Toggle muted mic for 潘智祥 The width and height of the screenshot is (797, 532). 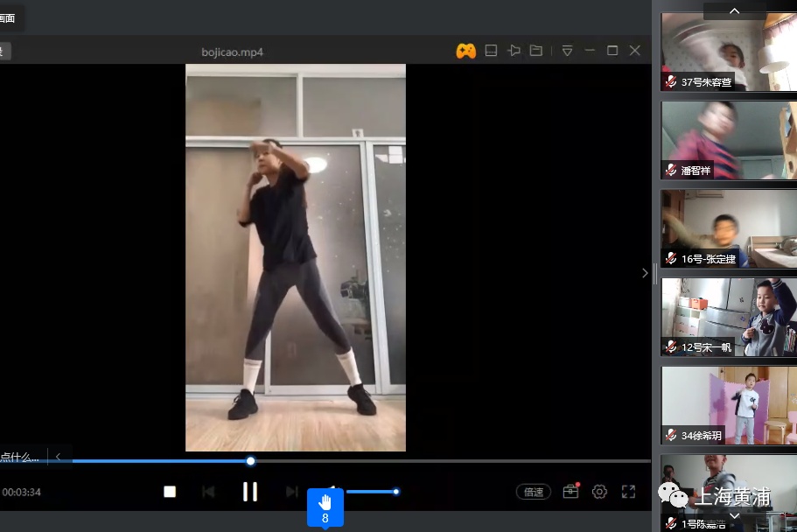671,170
